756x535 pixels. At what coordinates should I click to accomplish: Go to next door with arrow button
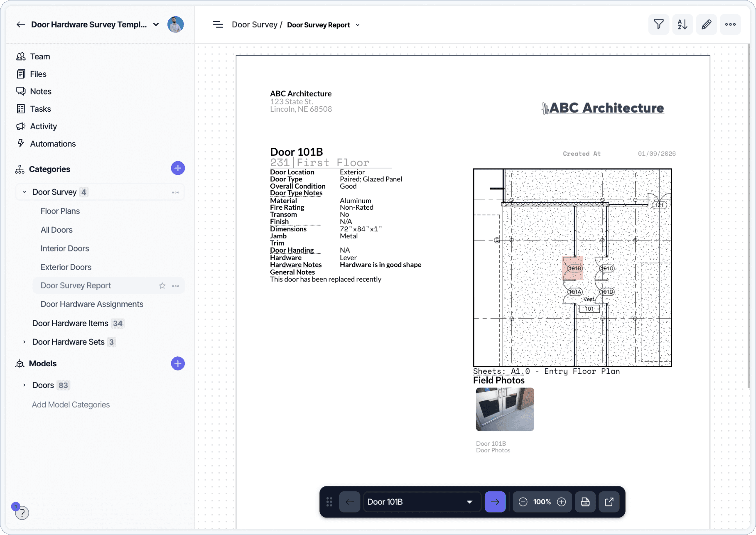pos(495,502)
